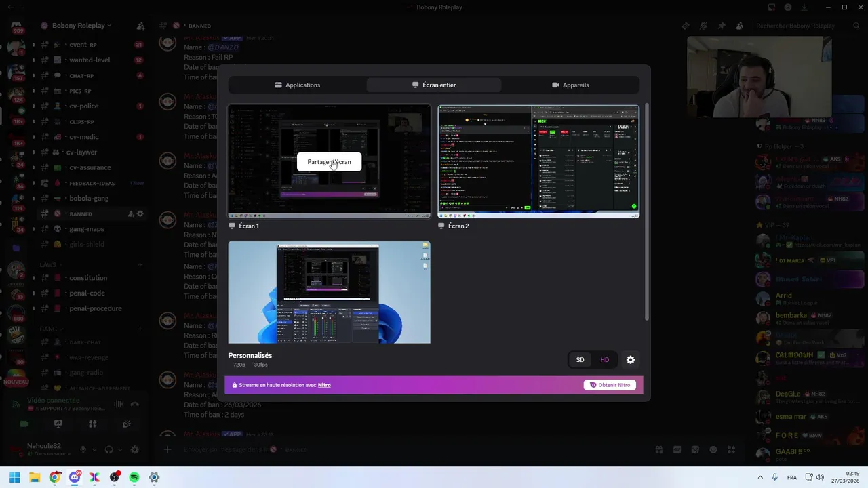Open the gift icon in message bar
This screenshot has width=868, height=488.
(x=658, y=449)
